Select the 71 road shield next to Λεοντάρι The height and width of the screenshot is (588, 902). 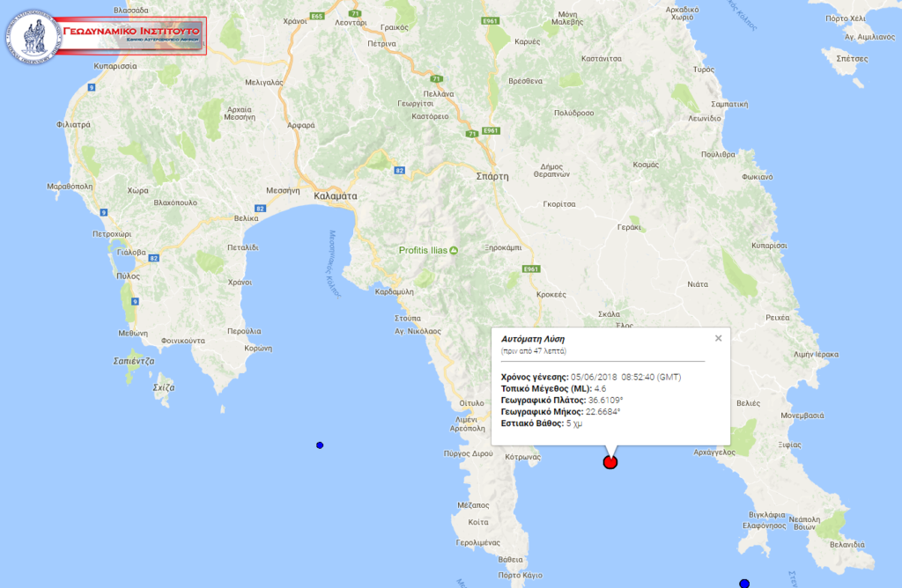(355, 13)
